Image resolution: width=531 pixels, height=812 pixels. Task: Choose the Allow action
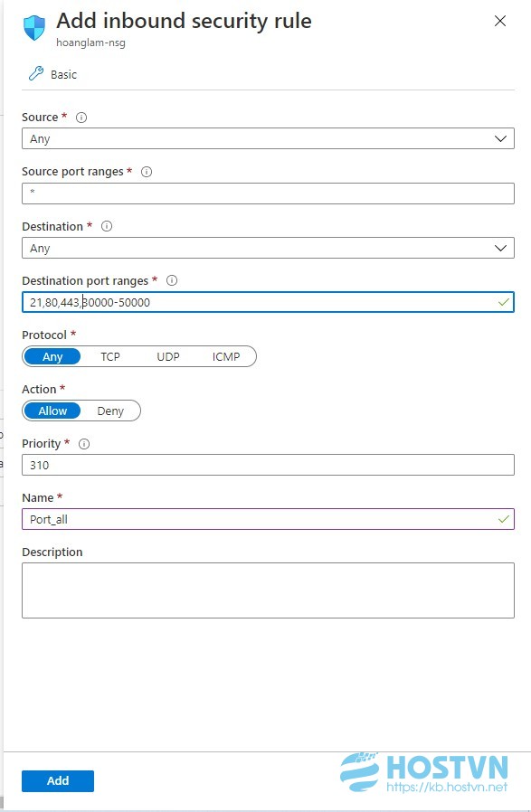(x=52, y=411)
